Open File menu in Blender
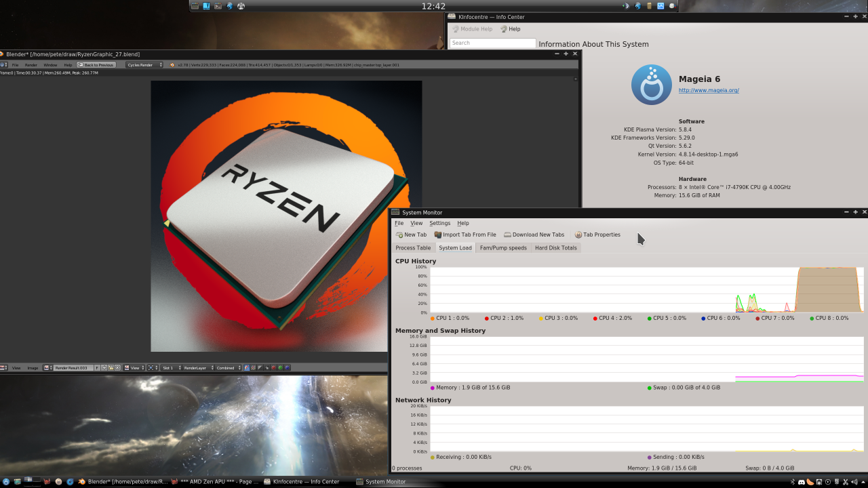Image resolution: width=868 pixels, height=488 pixels. tap(15, 65)
